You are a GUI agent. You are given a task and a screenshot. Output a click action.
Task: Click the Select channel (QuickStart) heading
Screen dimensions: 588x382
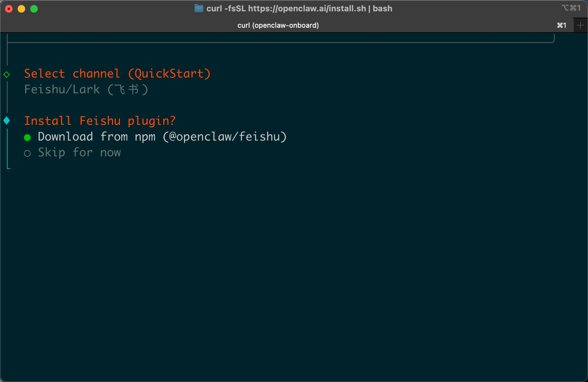click(117, 74)
